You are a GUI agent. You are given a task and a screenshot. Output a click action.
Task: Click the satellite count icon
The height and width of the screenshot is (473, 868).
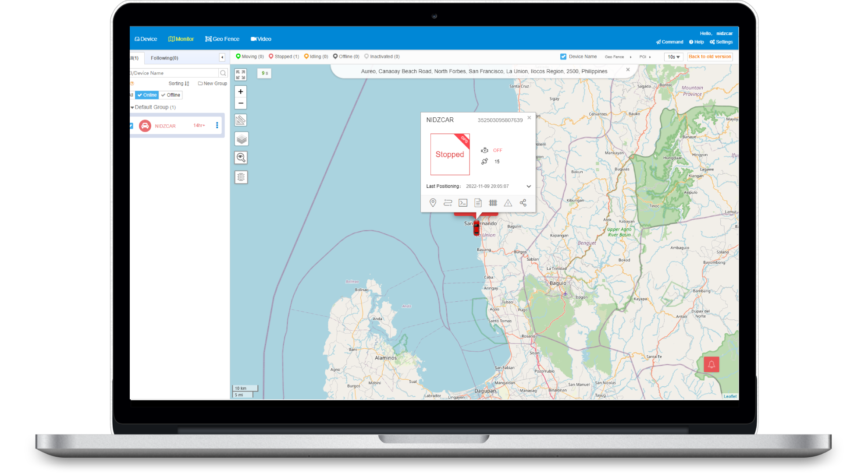pos(484,161)
